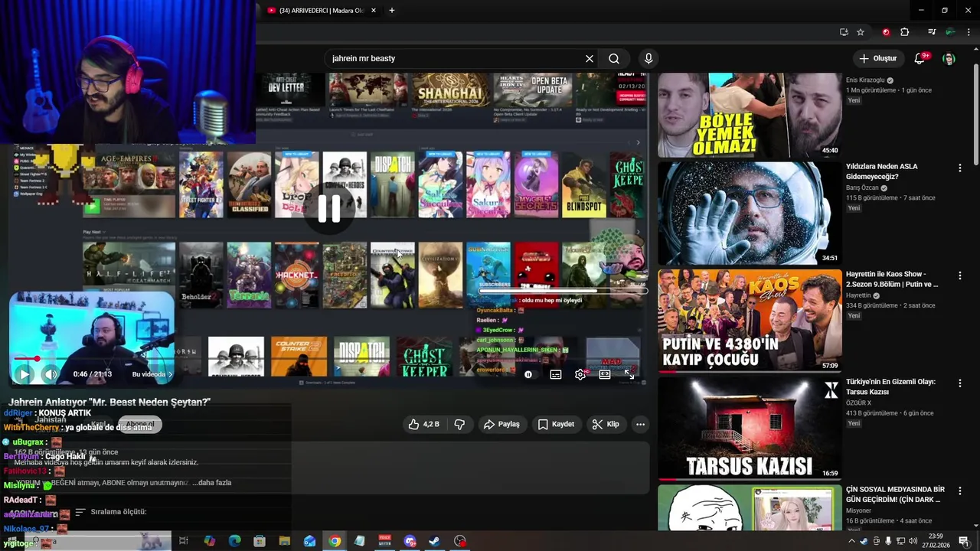Viewport: 980px width, 551px height.
Task: Open the 'Sıralama ölçütü' sort dropdown
Action: tap(111, 512)
